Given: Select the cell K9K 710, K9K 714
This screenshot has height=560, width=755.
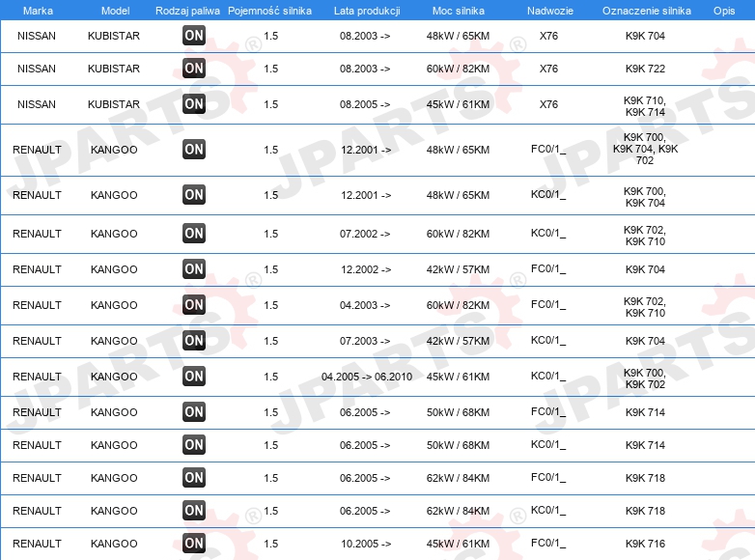Looking at the screenshot, I should click(x=645, y=106).
